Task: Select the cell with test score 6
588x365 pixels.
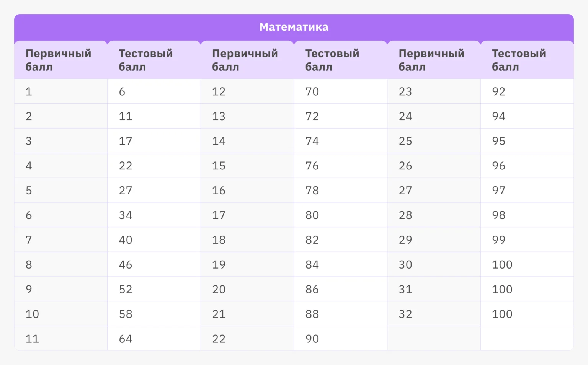Action: pyautogui.click(x=122, y=92)
